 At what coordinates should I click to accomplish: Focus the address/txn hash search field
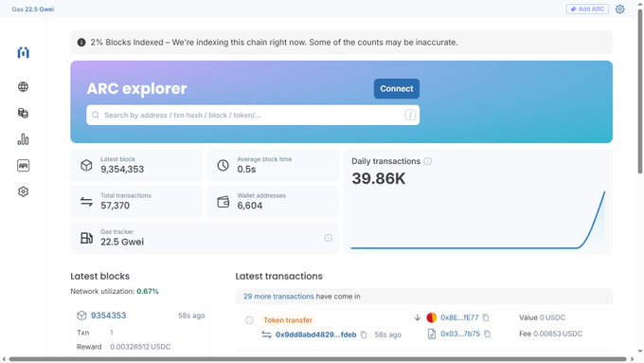253,115
